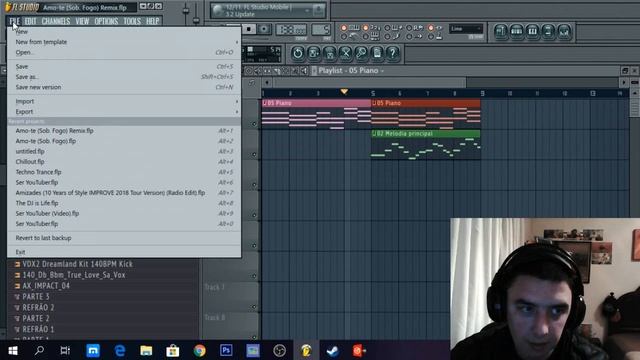Expand the New from template submenu
This screenshot has height=360, width=640.
tap(124, 42)
